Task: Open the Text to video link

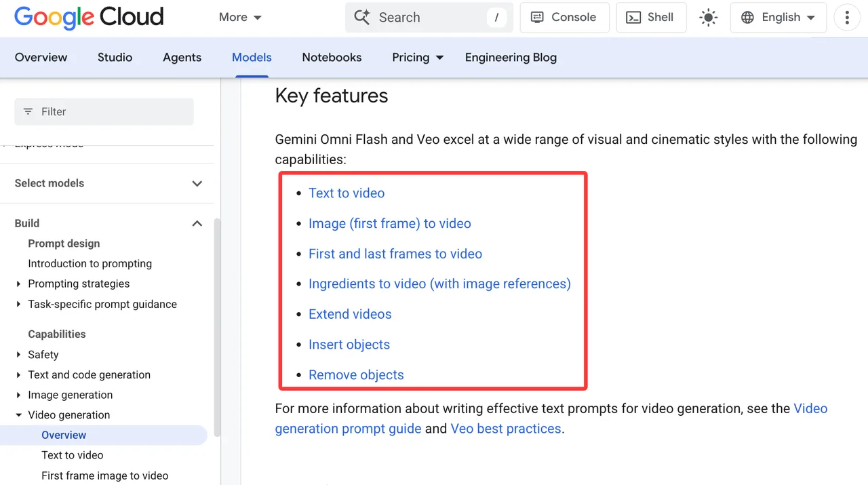Action: (347, 193)
